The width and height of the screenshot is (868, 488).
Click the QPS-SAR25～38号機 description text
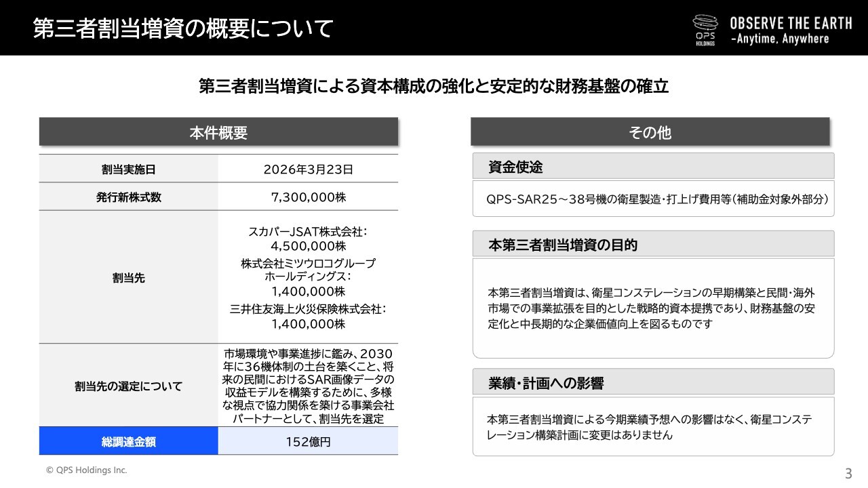(653, 199)
